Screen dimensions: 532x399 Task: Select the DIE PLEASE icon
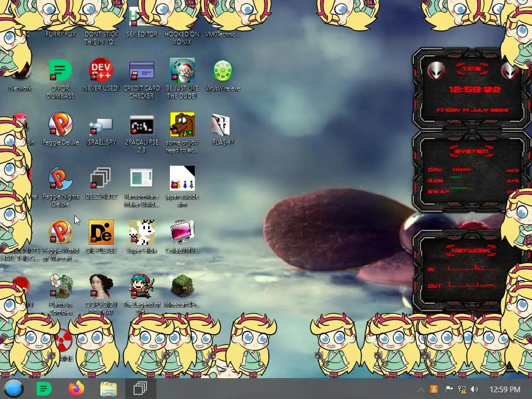(x=101, y=232)
